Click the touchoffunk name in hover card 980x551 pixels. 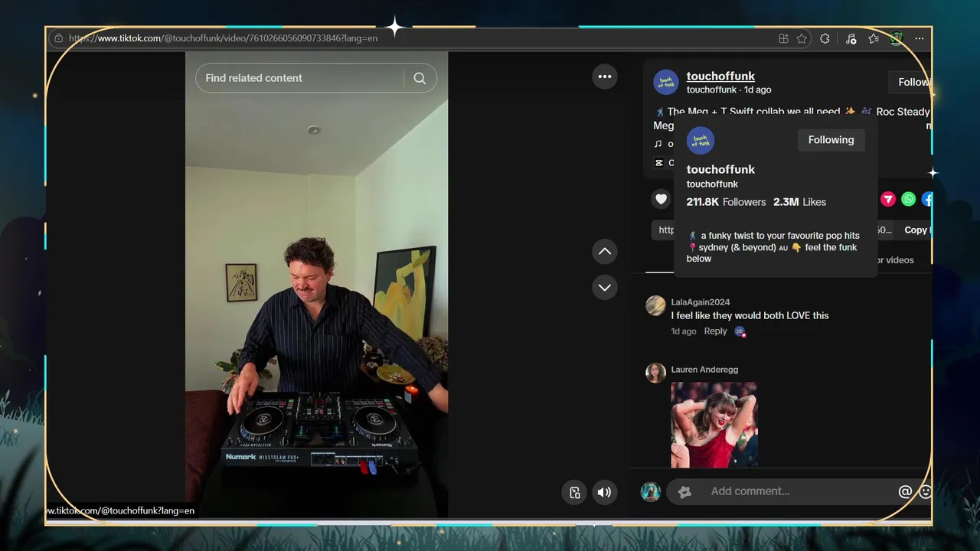720,169
